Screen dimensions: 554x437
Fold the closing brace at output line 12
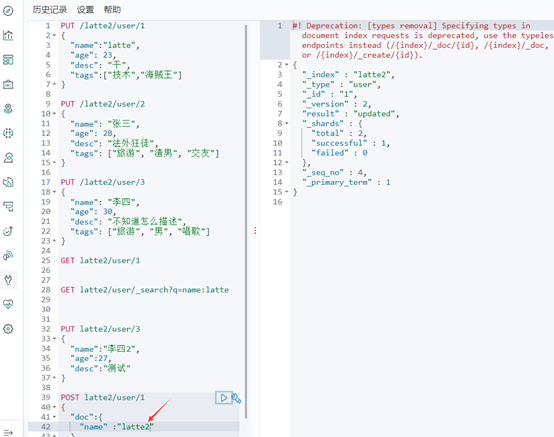click(287, 163)
